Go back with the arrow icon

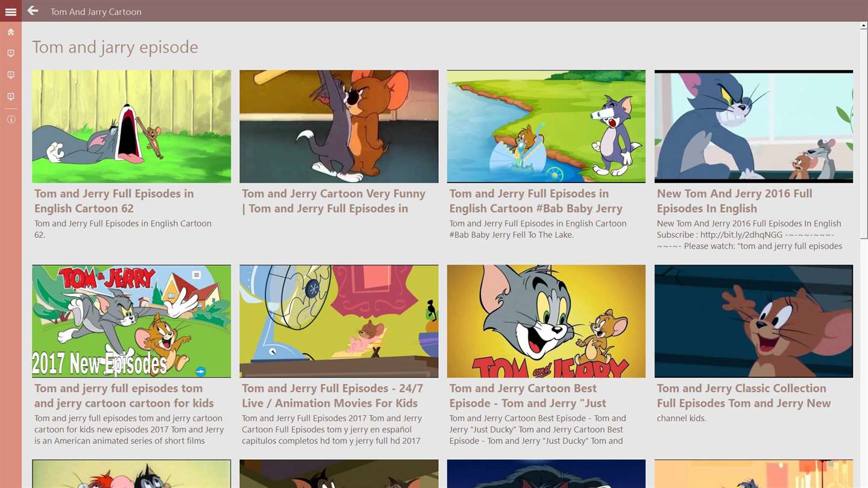[x=33, y=11]
